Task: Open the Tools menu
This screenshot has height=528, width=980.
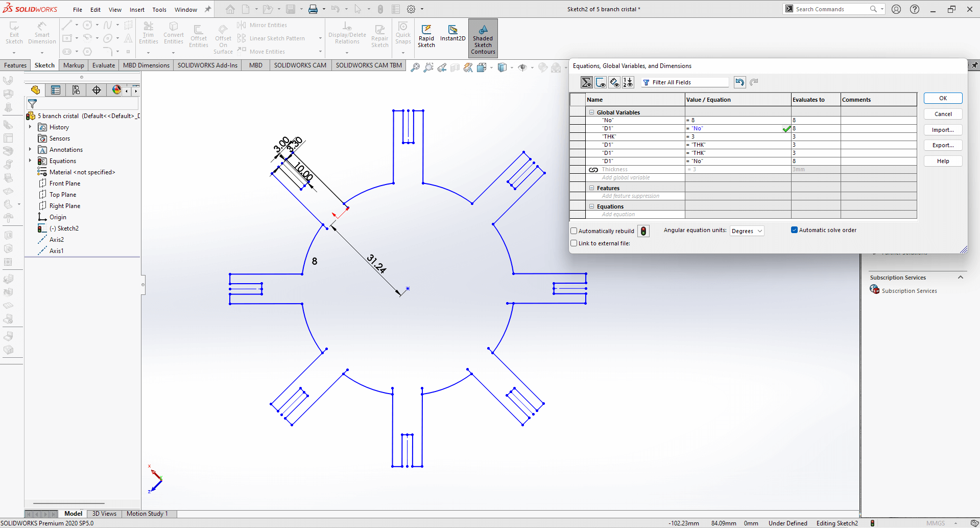Action: tap(159, 10)
